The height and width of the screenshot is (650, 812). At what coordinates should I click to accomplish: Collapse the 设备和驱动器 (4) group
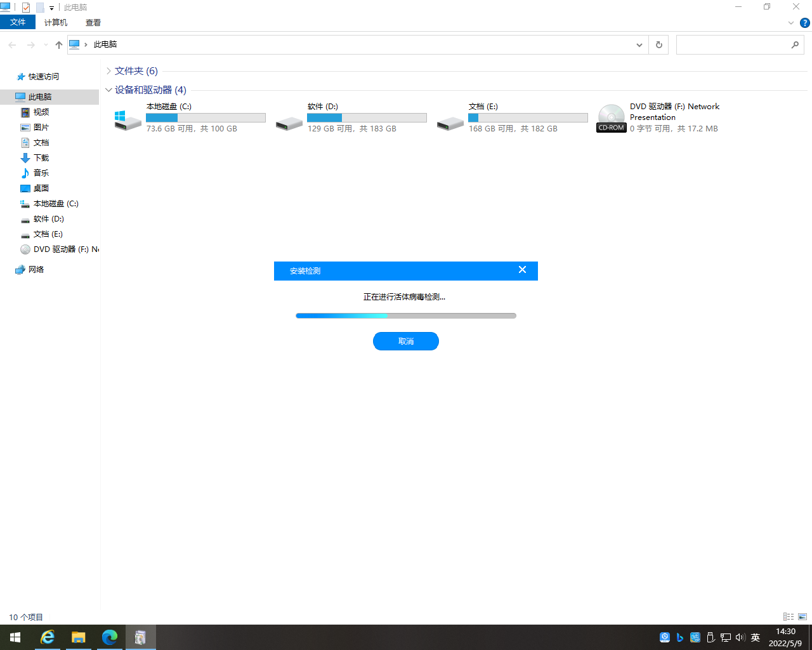tap(109, 90)
